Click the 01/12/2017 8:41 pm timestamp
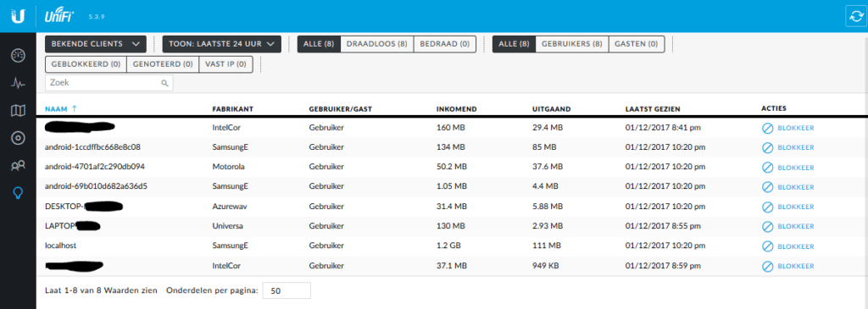The image size is (868, 309). tap(663, 128)
